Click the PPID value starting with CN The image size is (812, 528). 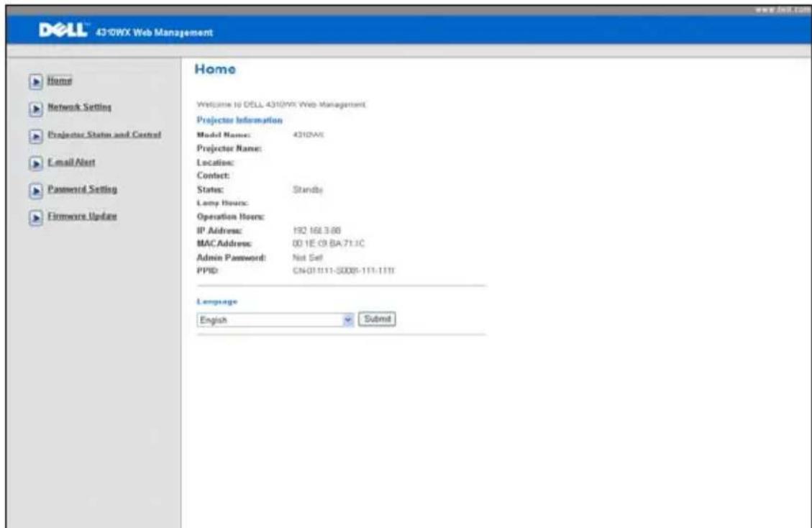pos(343,270)
